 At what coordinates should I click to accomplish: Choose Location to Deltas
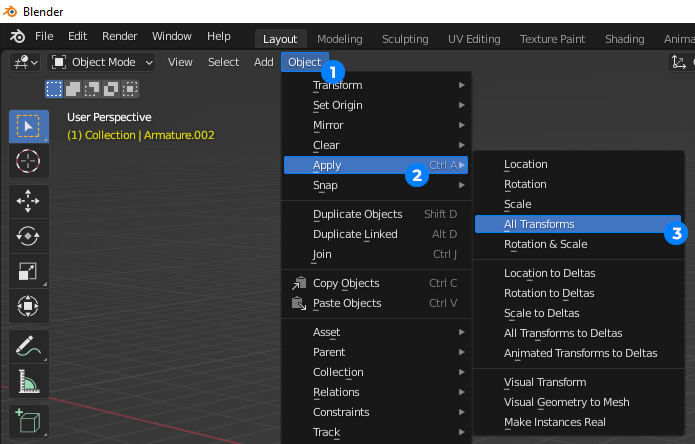pos(578,273)
